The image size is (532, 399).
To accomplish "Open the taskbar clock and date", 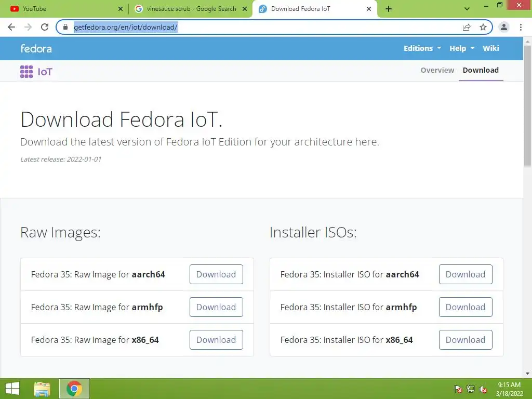I will click(x=509, y=389).
